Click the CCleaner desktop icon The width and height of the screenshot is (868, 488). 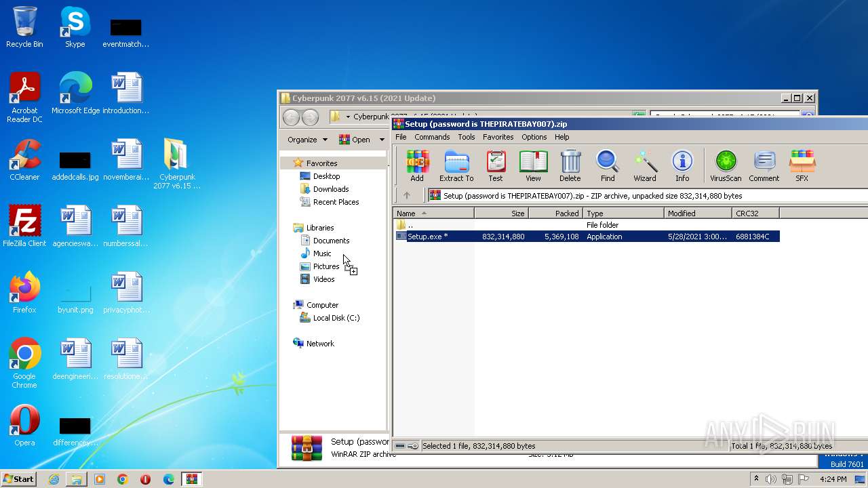click(24, 160)
